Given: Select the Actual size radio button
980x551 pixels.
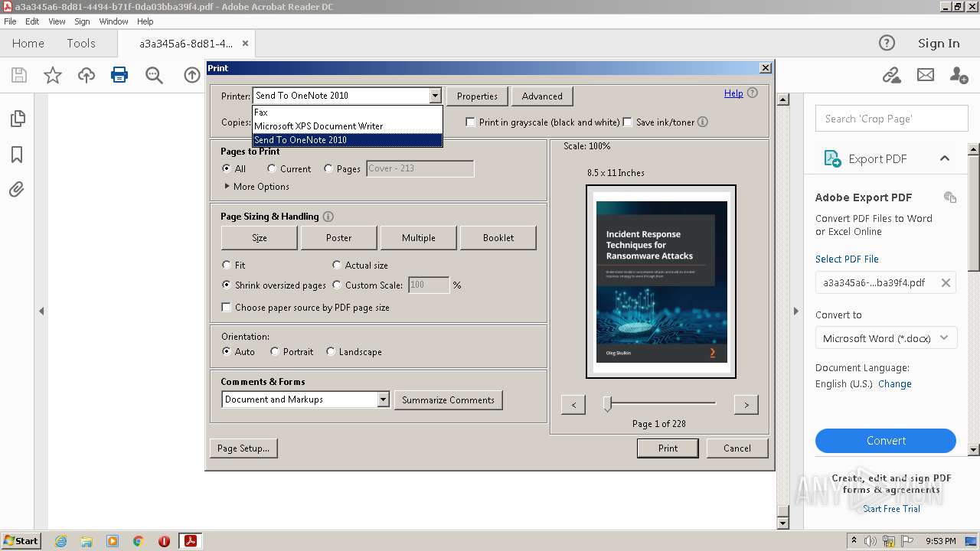Looking at the screenshot, I should tap(337, 265).
